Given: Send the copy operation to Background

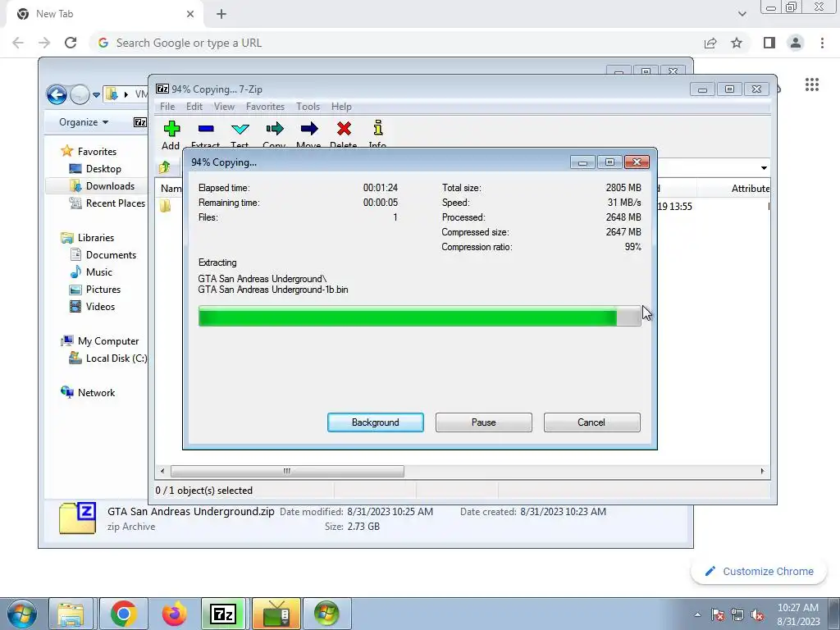Looking at the screenshot, I should [x=376, y=422].
